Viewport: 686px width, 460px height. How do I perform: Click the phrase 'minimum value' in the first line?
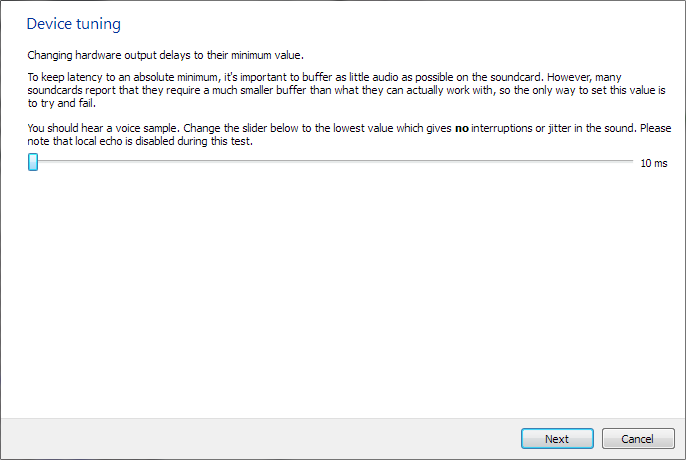(266, 55)
